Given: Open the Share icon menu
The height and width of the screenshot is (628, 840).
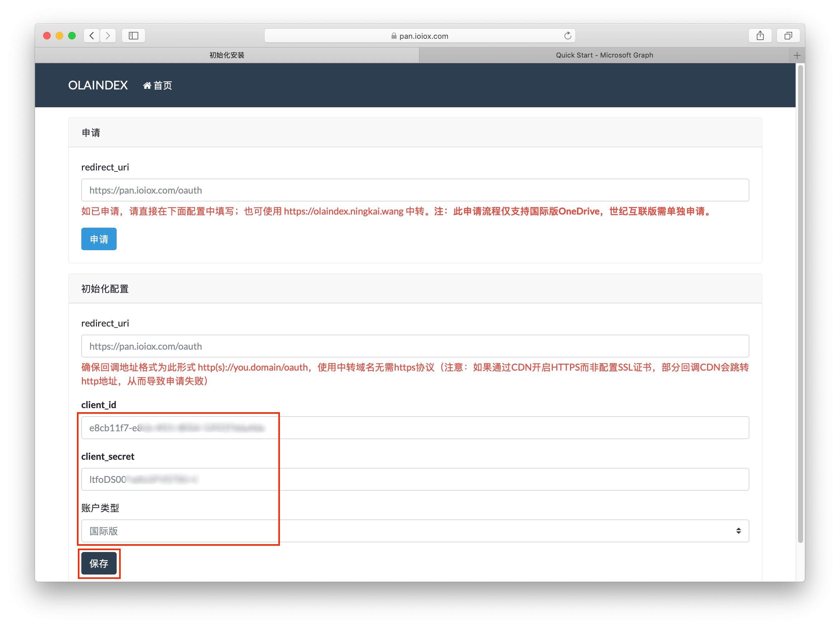Looking at the screenshot, I should pyautogui.click(x=760, y=36).
